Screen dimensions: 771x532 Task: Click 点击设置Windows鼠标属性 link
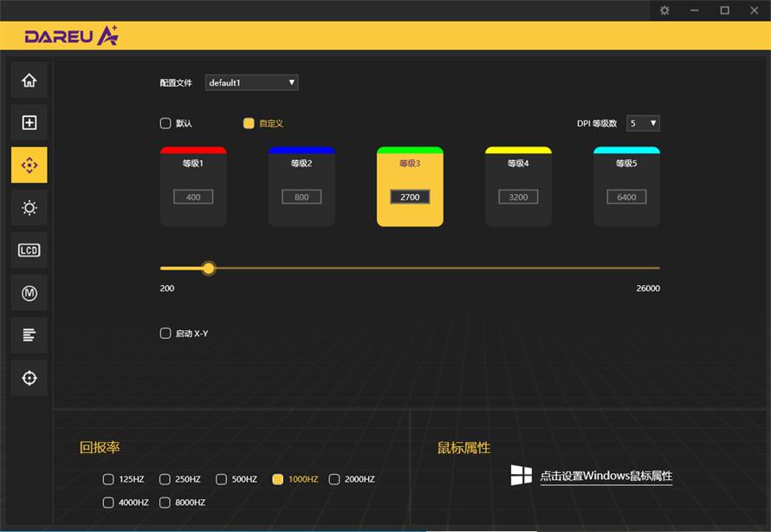click(606, 476)
